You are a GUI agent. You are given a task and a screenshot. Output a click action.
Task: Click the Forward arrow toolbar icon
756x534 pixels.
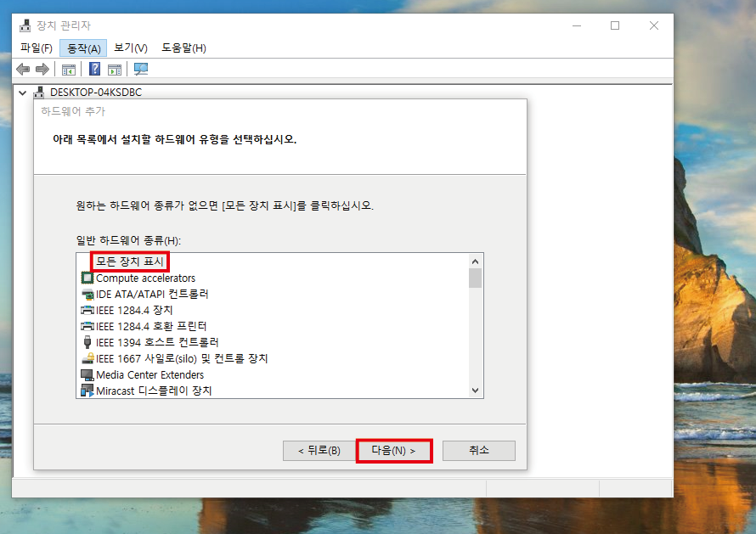[42, 70]
